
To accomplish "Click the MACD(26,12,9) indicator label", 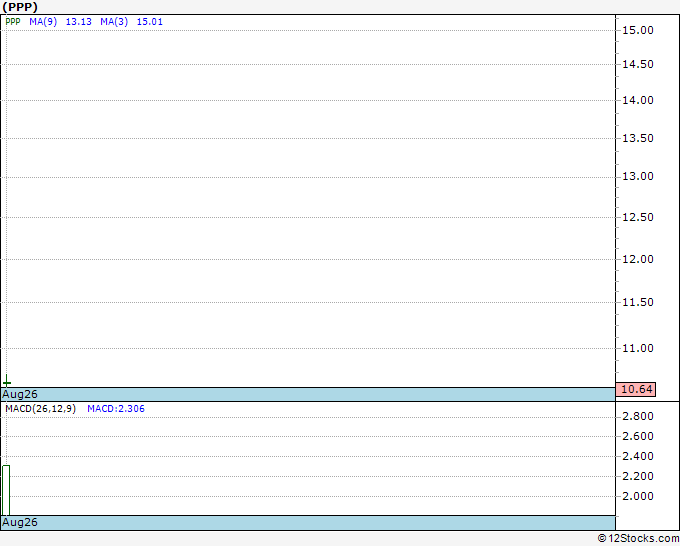I will coord(41,409).
